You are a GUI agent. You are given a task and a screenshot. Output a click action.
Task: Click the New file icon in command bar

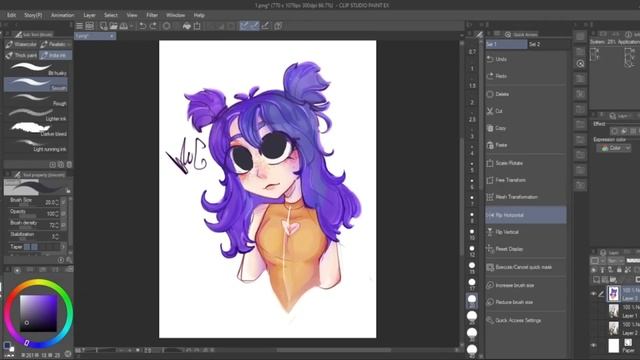coord(103,26)
